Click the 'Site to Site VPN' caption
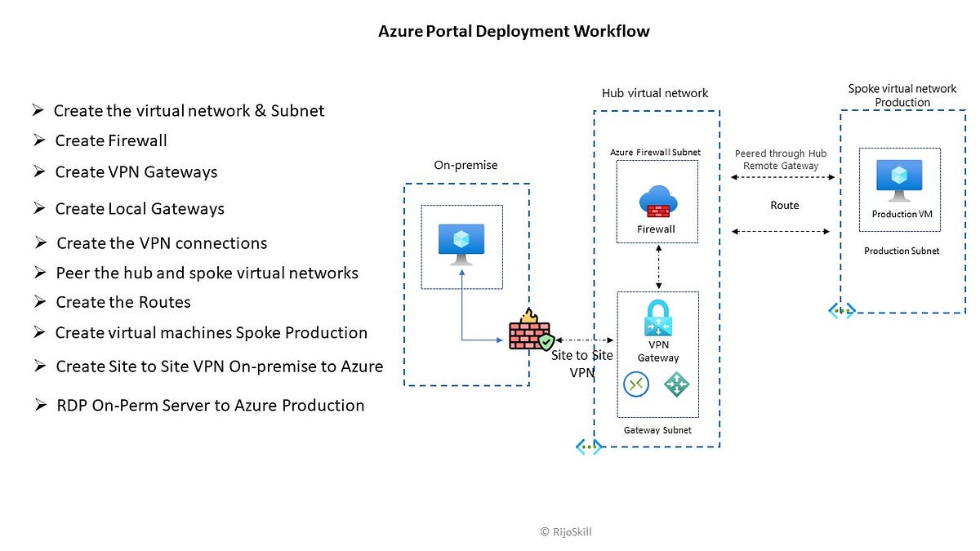980x551 pixels. coord(582,364)
